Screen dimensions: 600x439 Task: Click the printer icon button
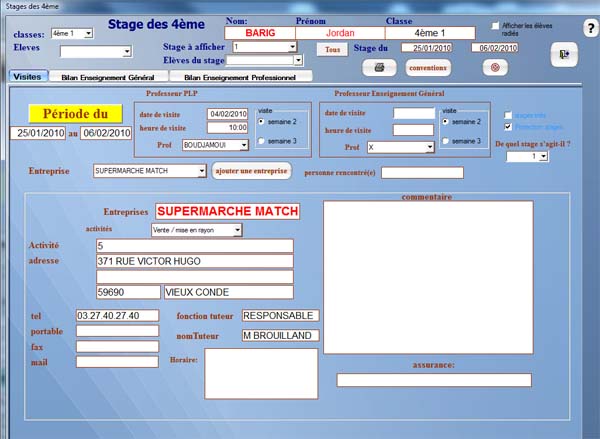(x=380, y=67)
